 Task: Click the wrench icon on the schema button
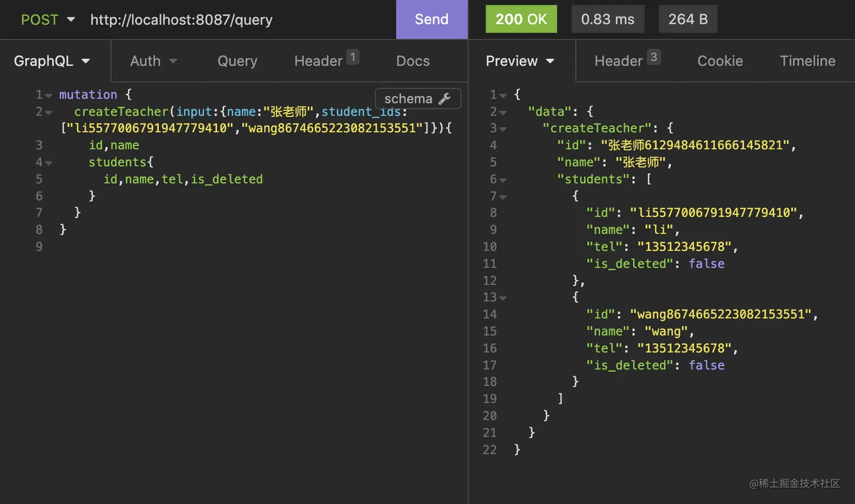tap(444, 99)
